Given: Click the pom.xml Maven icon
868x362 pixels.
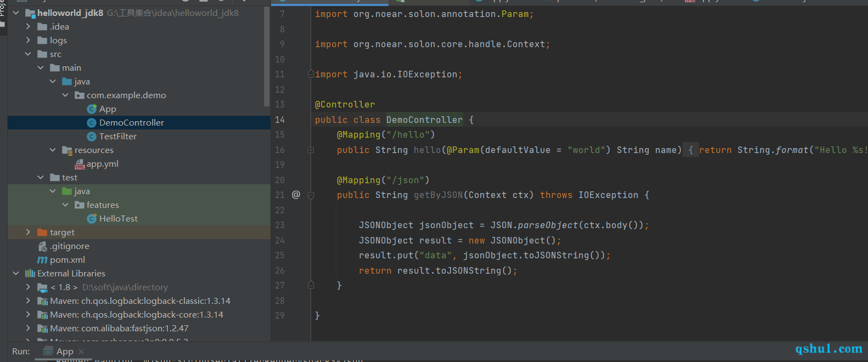Looking at the screenshot, I should [42, 260].
